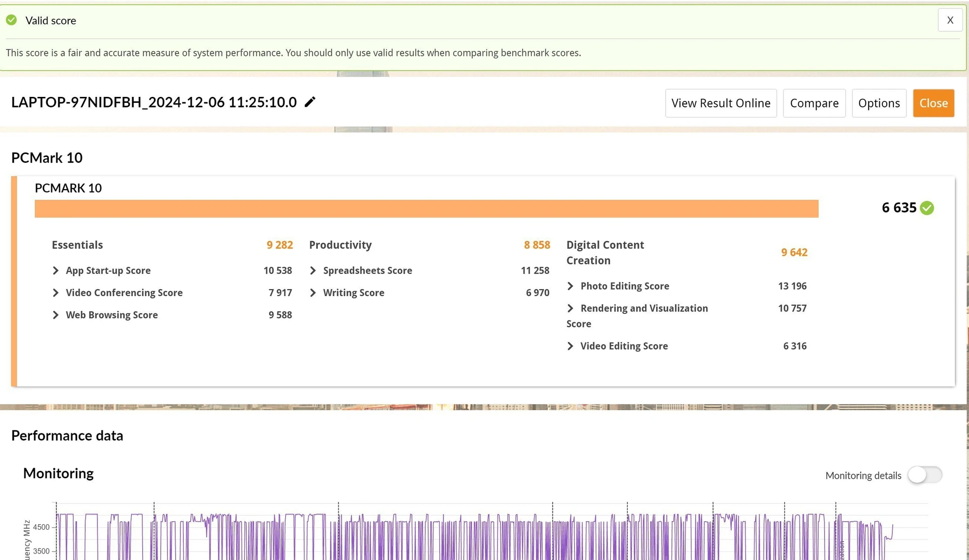Expand the Video Conferencing Score row
The width and height of the screenshot is (969, 560).
(x=56, y=293)
